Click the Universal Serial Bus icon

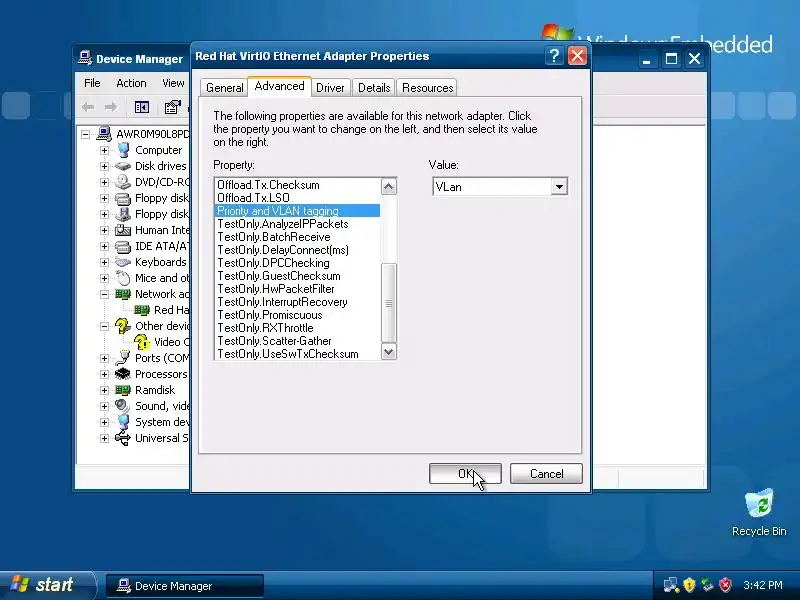coord(123,438)
